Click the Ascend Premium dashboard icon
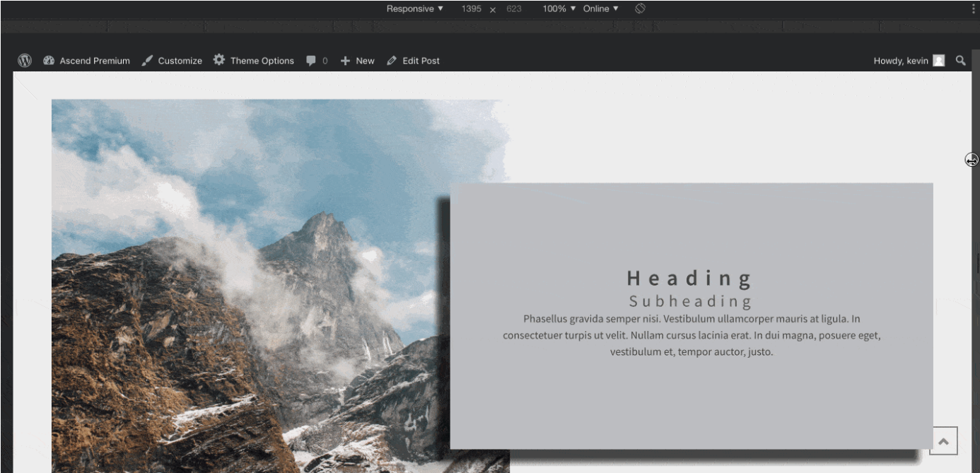The image size is (980, 473). [x=49, y=61]
